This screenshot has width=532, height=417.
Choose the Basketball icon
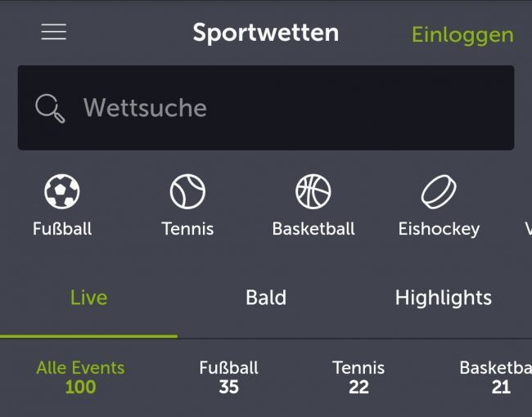point(313,191)
